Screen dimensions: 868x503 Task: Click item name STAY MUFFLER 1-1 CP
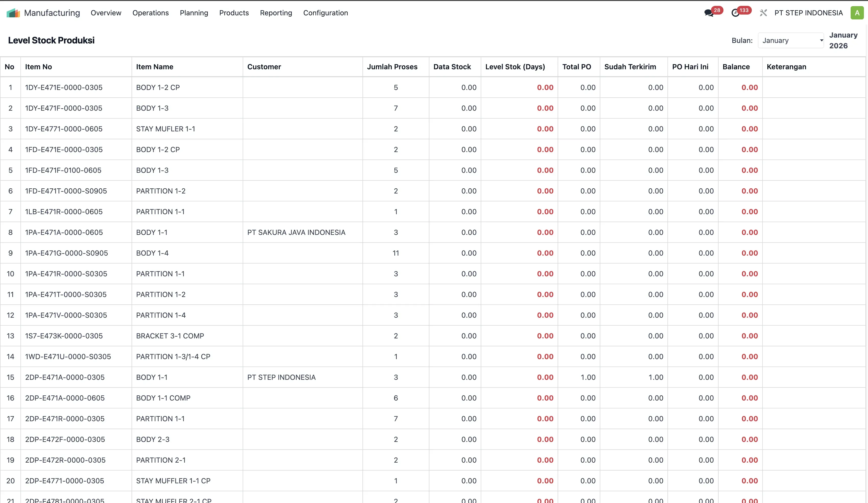tap(173, 481)
